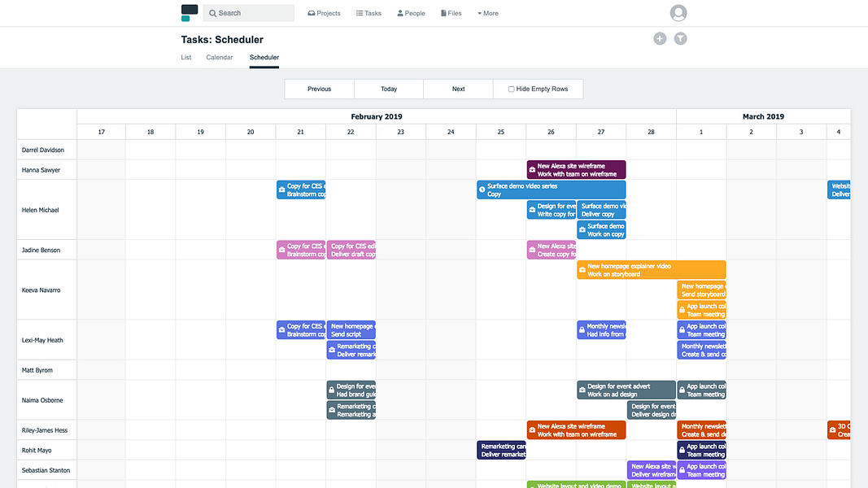This screenshot has width=868, height=488.
Task: Open Hanna Sawyer's New Alexa site wireframe task
Action: tap(576, 170)
